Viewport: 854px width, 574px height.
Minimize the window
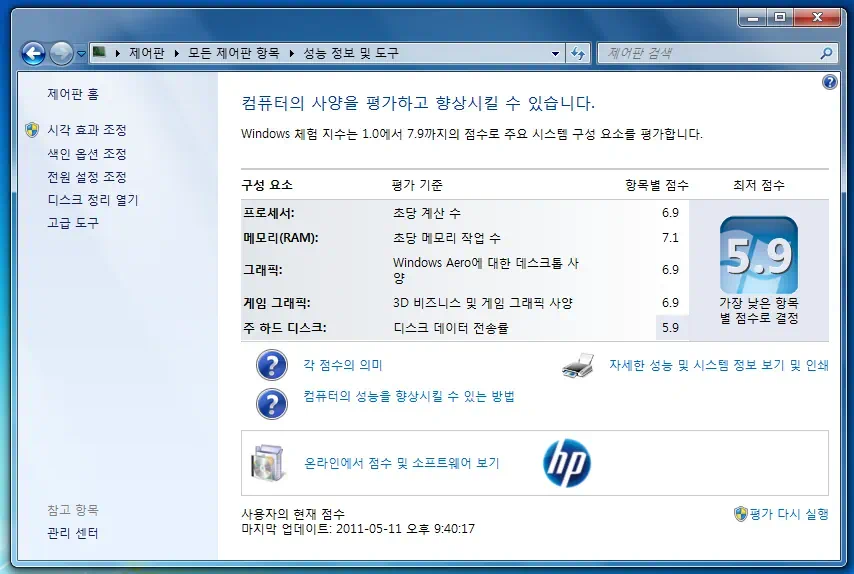tap(753, 17)
